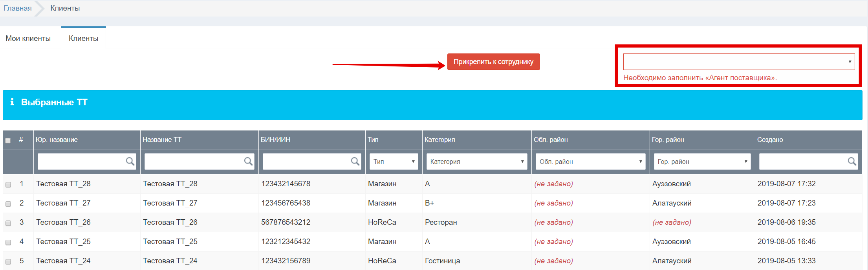
Task: Click the Прикрепить к сотруднику button
Action: click(493, 62)
